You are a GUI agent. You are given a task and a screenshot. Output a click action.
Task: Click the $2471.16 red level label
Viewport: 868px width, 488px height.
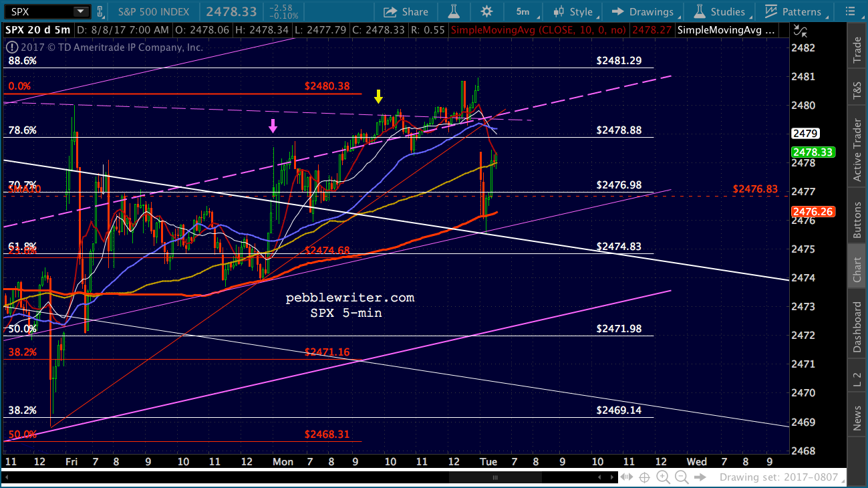(x=327, y=352)
